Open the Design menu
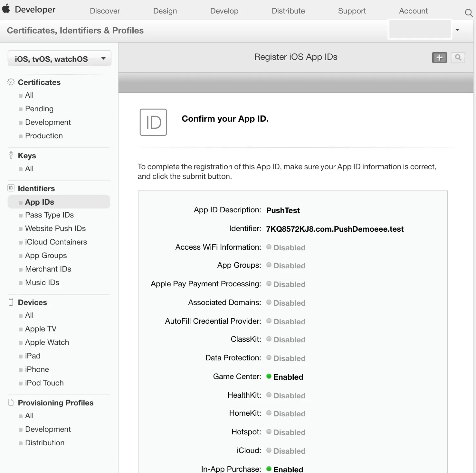 tap(165, 11)
